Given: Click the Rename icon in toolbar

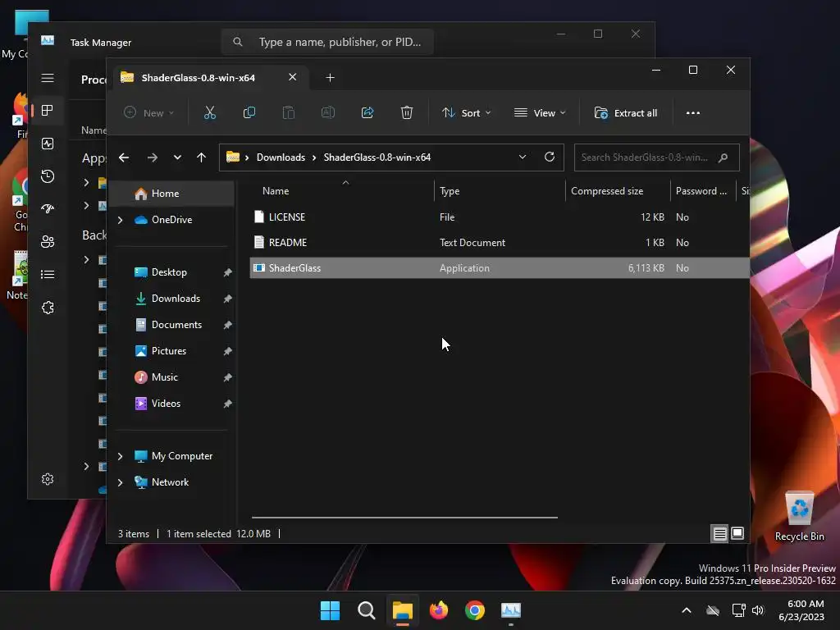Looking at the screenshot, I should 328,113.
